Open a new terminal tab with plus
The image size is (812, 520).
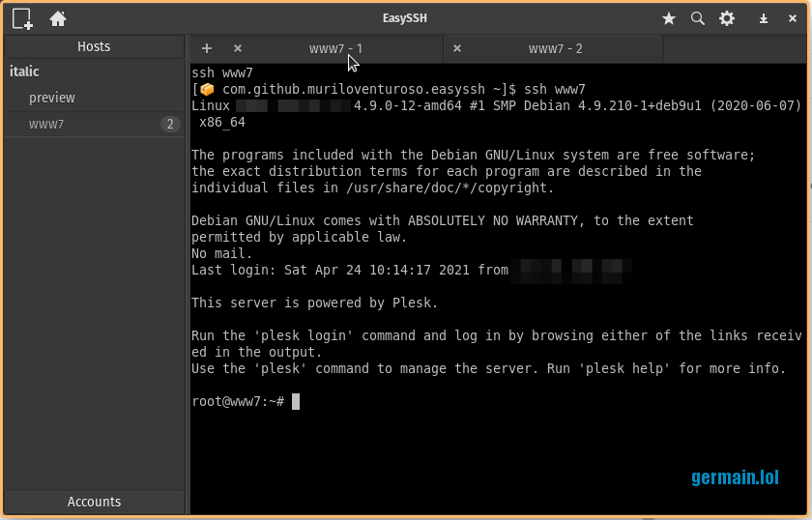tap(207, 48)
